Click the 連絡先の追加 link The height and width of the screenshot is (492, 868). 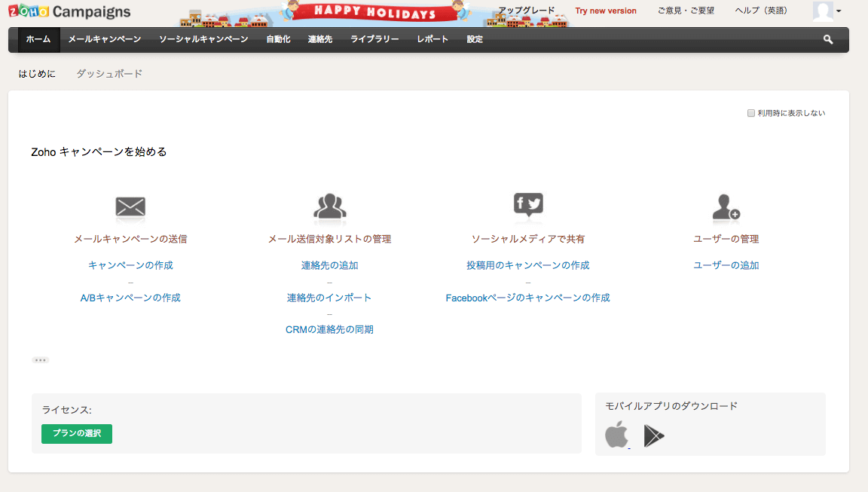pos(329,265)
